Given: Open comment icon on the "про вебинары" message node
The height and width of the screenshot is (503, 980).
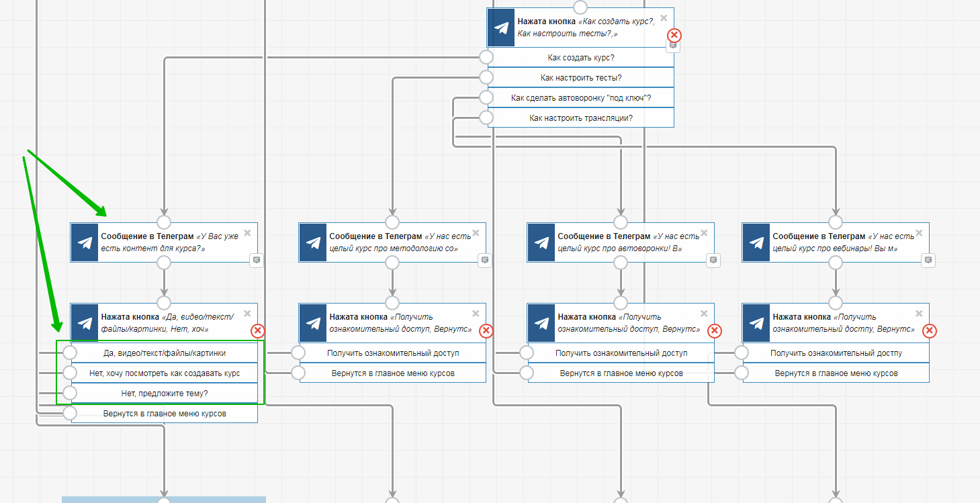Looking at the screenshot, I should pos(928,260).
